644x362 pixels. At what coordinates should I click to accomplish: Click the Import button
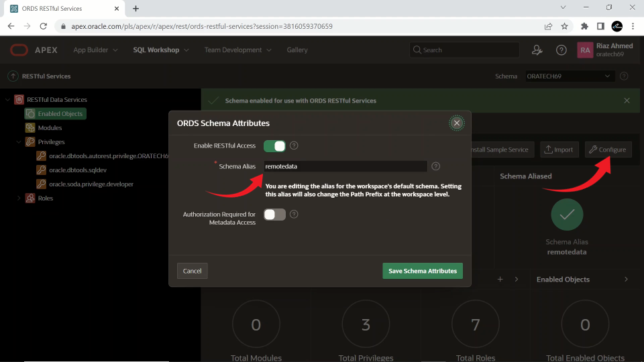coord(559,149)
